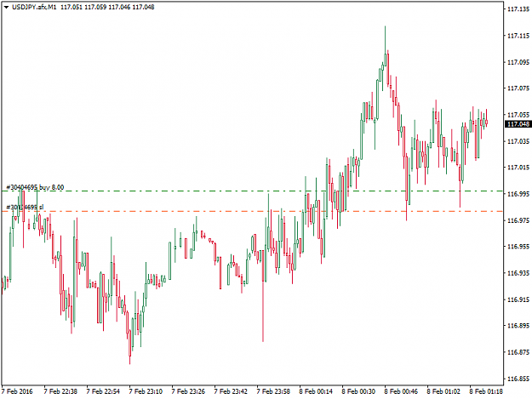Viewport: 532px width, 399px height.
Task: Click the 116.955 price axis label
Action: click(518, 247)
